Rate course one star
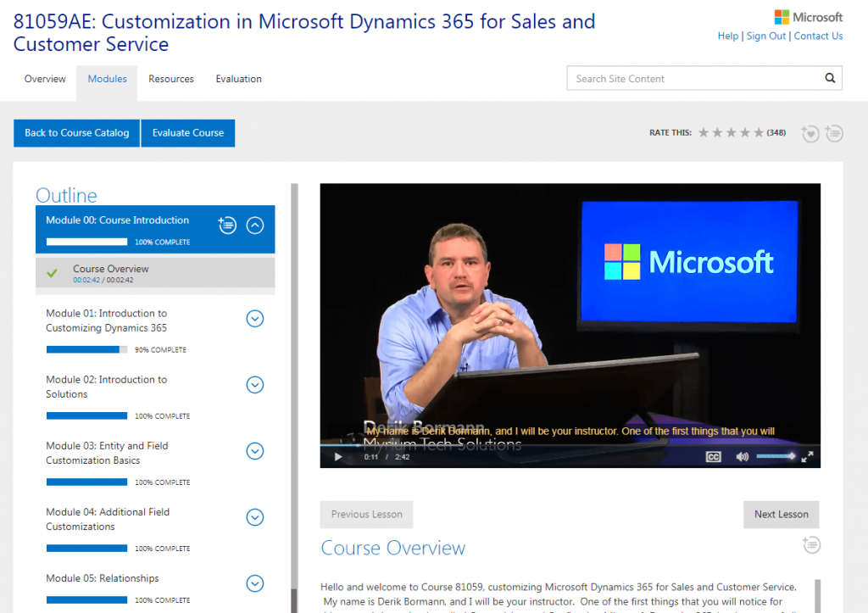The height and width of the screenshot is (613, 868). [x=703, y=132]
